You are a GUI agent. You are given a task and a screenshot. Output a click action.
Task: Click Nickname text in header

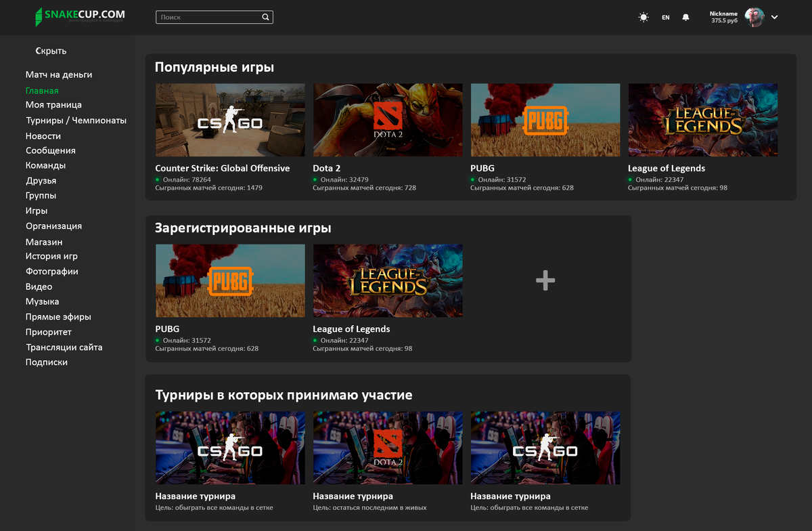[x=723, y=14]
